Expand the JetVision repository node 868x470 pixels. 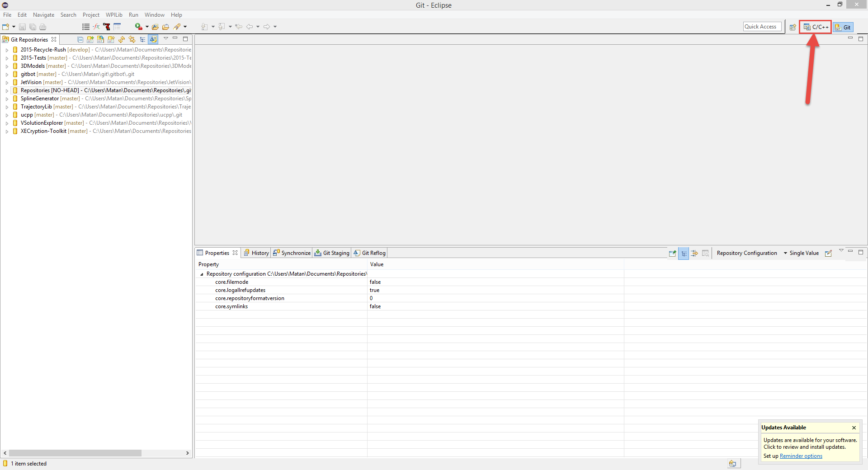7,82
